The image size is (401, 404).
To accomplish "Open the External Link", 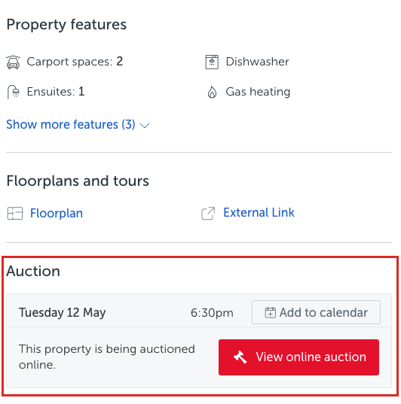I will click(259, 213).
